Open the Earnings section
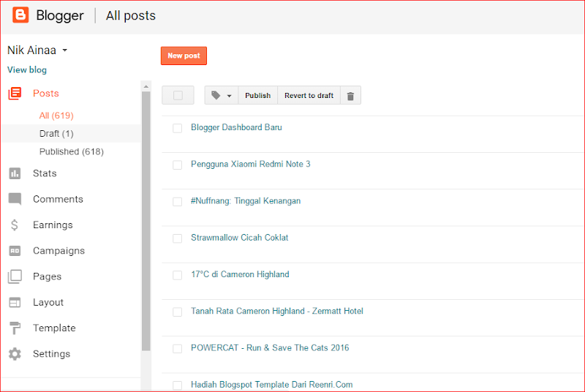 (53, 225)
